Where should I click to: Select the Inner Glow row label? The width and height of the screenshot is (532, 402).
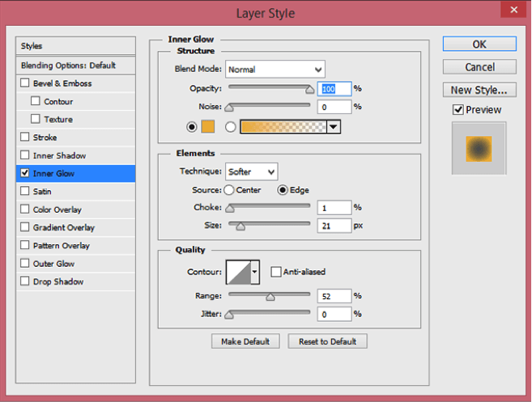point(53,174)
